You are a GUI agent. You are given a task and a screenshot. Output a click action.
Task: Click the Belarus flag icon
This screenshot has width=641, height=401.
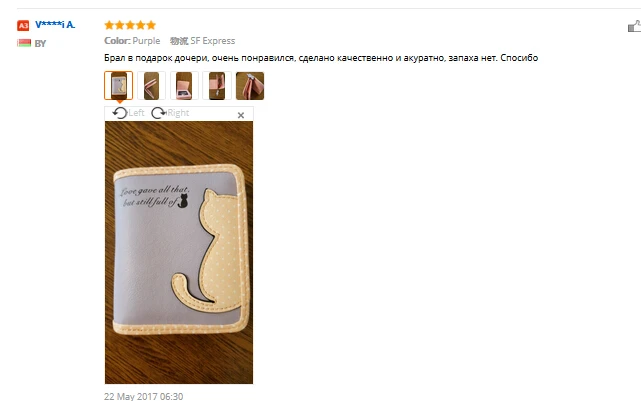[24, 43]
